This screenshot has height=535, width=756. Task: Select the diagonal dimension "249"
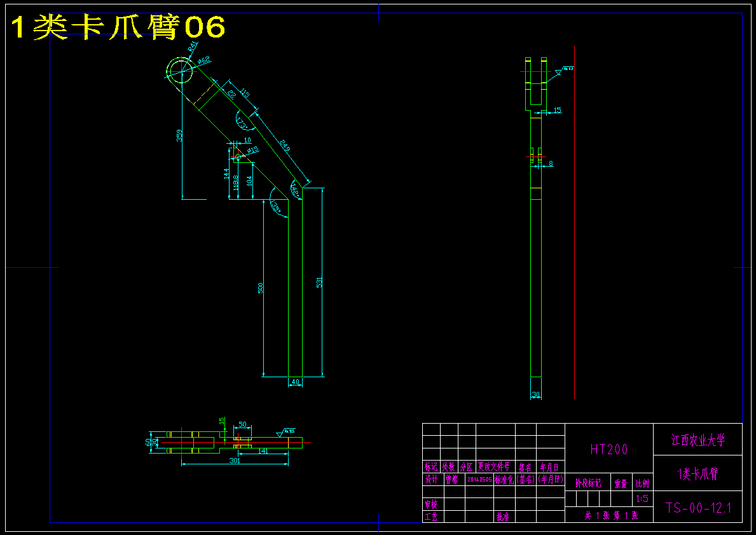(284, 146)
